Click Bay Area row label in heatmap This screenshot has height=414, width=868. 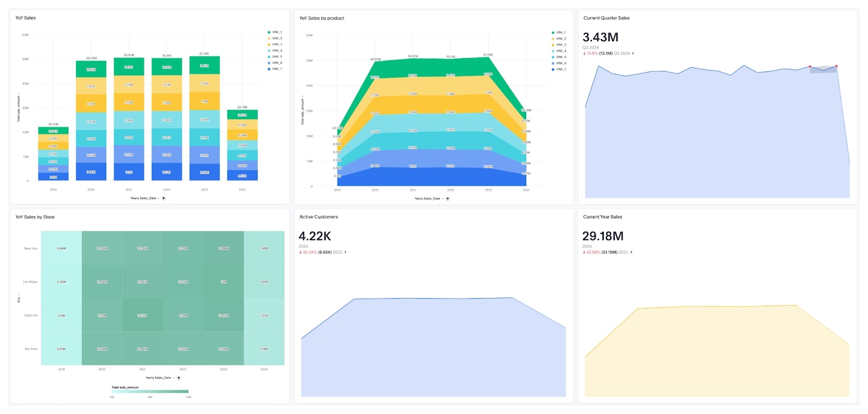tap(31, 349)
